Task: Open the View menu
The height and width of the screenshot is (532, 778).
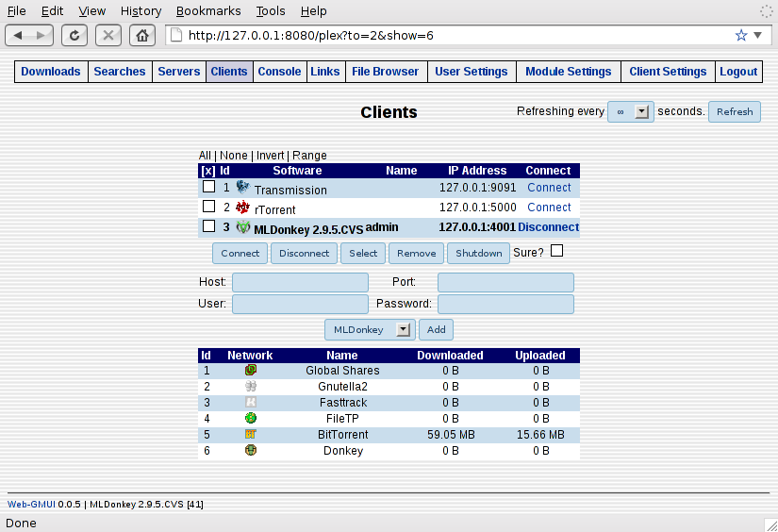Action: [x=91, y=11]
